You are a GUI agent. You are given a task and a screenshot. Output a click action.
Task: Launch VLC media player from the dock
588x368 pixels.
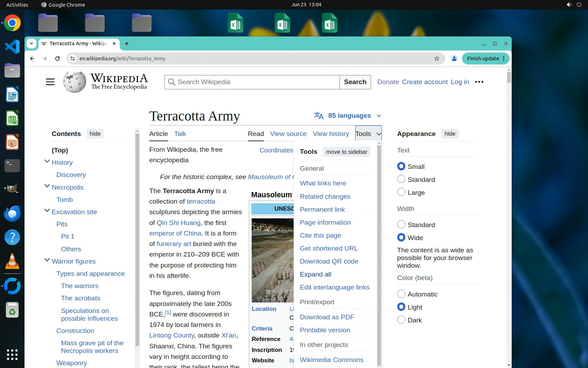(12, 261)
